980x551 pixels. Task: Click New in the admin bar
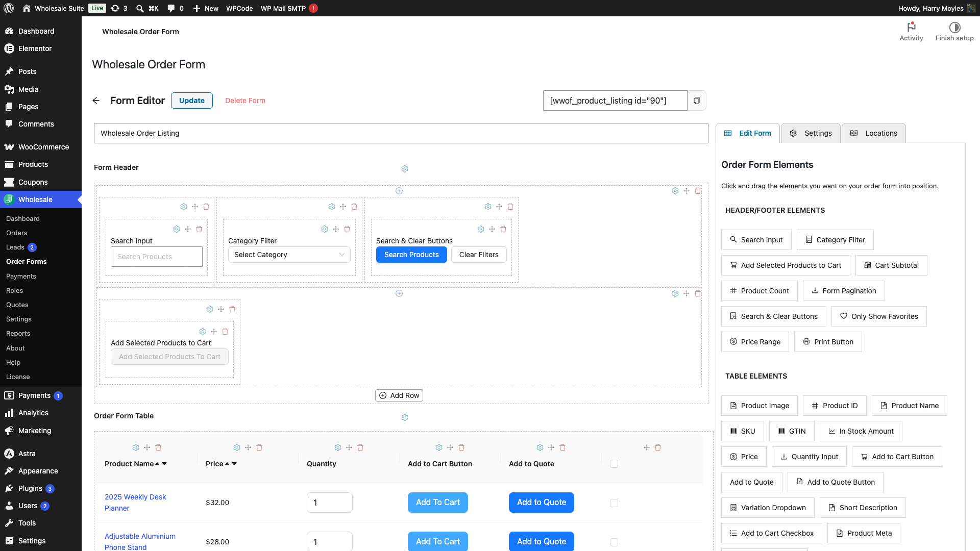[206, 8]
